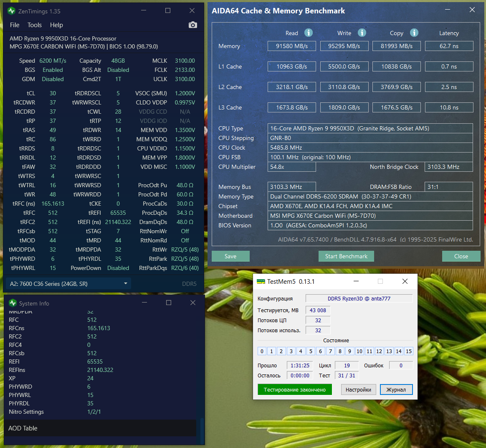Open the Help menu in ZenTimings

[56, 25]
